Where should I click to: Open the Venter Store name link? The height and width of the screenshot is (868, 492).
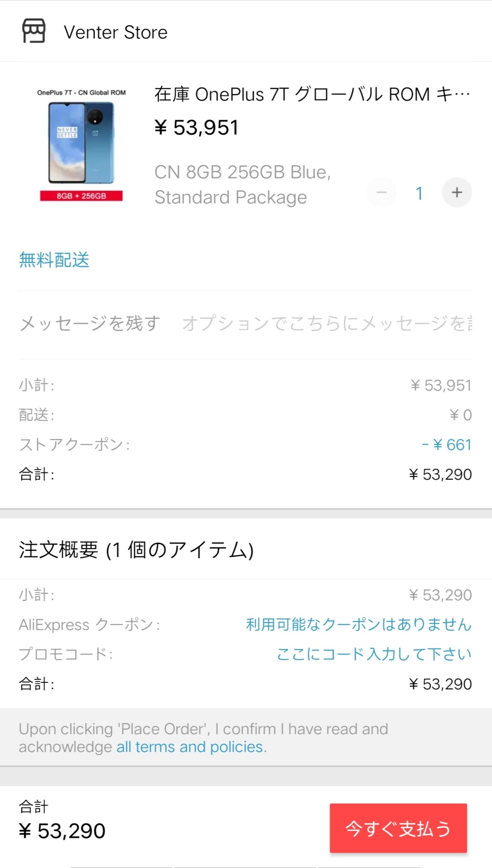[116, 32]
